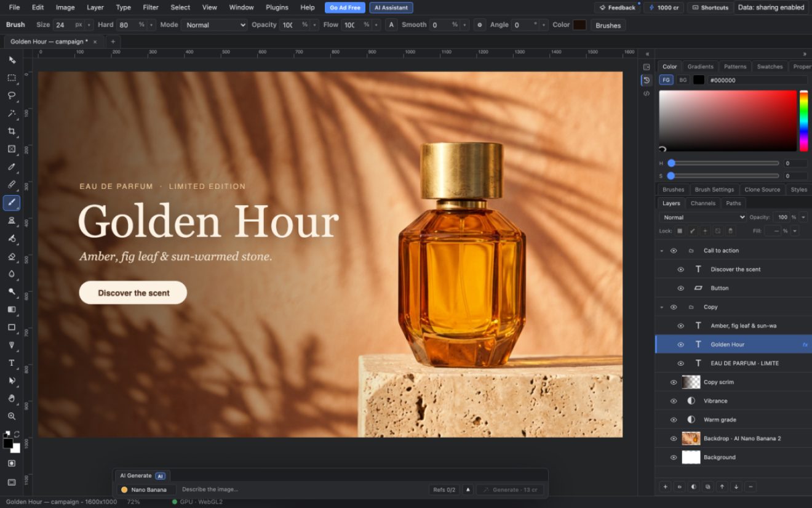Open the brush Size dropdown arrow
Screen dimensions: 812x508
89,25
